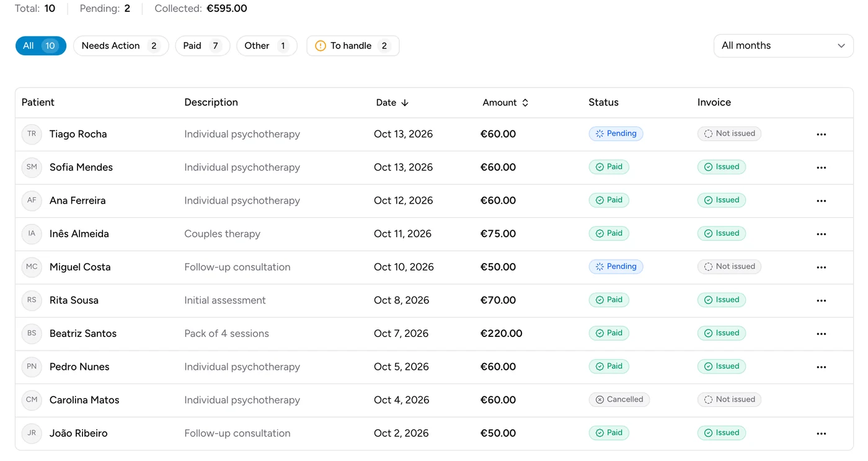Sort the table by Date column

coord(392,102)
